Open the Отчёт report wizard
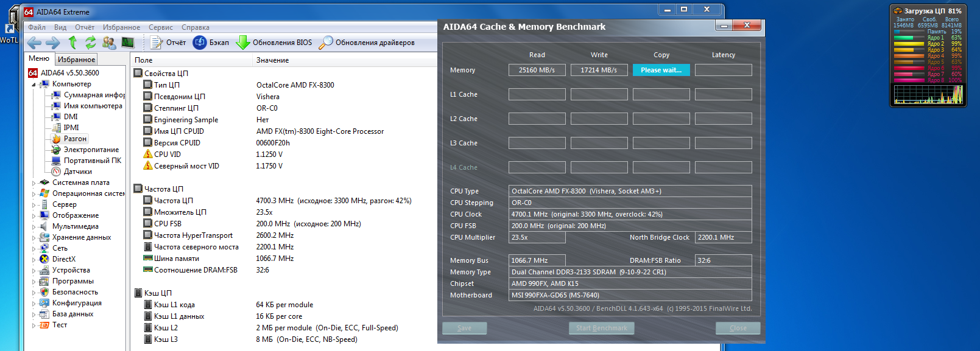Screen dimensions: 980x351 (x=169, y=43)
